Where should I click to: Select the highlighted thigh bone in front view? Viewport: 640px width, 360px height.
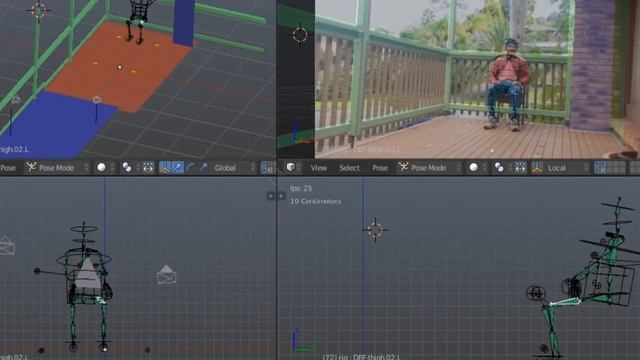tap(101, 301)
